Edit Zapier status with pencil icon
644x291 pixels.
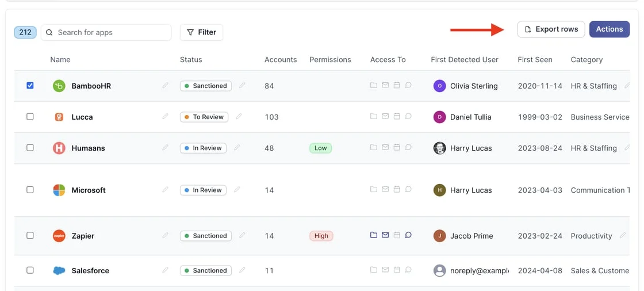point(242,235)
